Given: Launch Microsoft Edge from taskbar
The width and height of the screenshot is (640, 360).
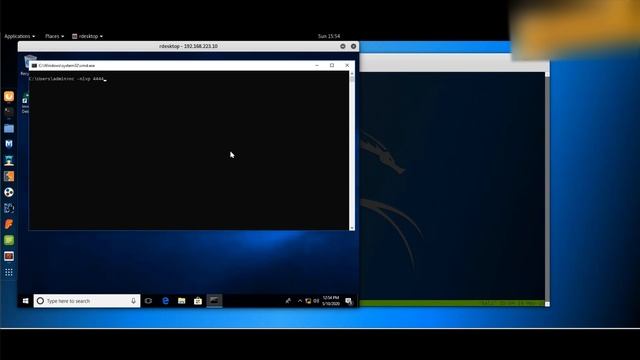Looking at the screenshot, I should [x=165, y=301].
